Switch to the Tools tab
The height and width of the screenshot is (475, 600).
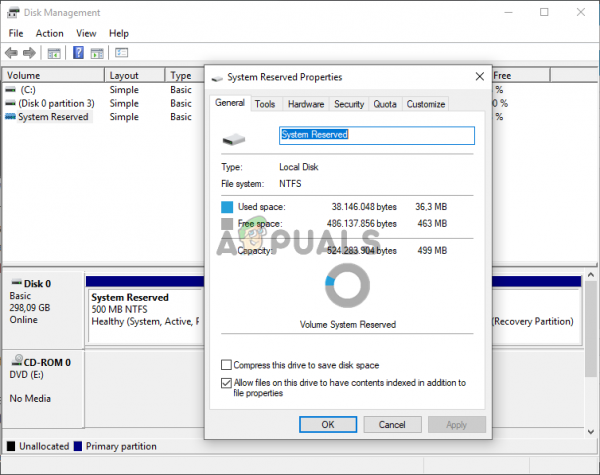coord(265,104)
